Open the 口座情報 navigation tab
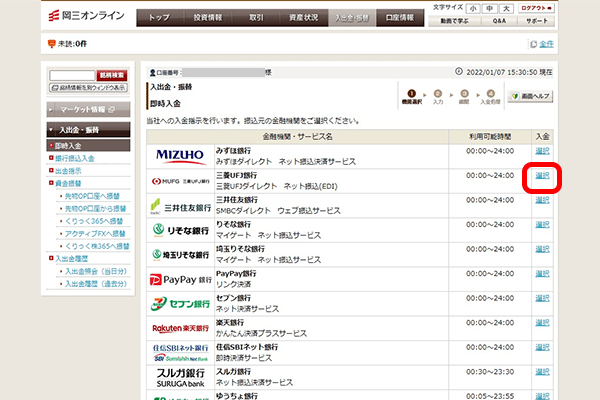 400,18
